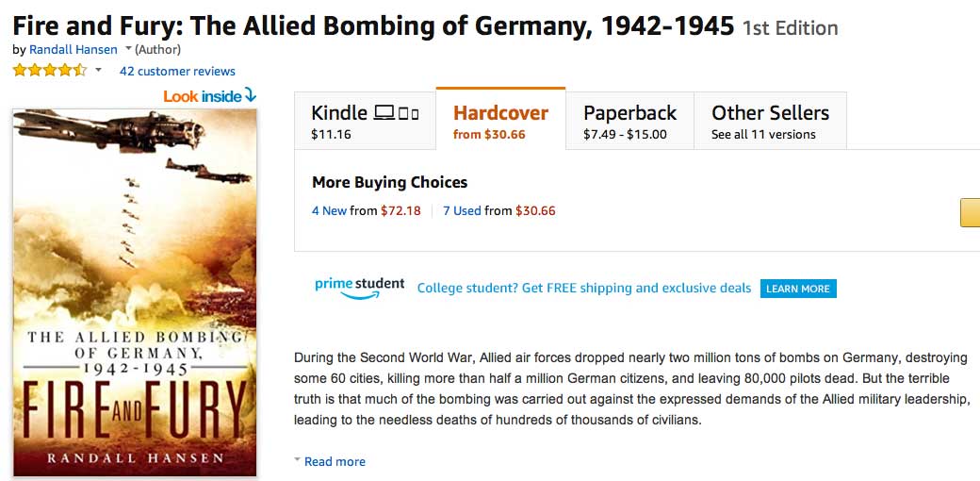
Task: View 7 Used offers link
Action: coord(462,210)
